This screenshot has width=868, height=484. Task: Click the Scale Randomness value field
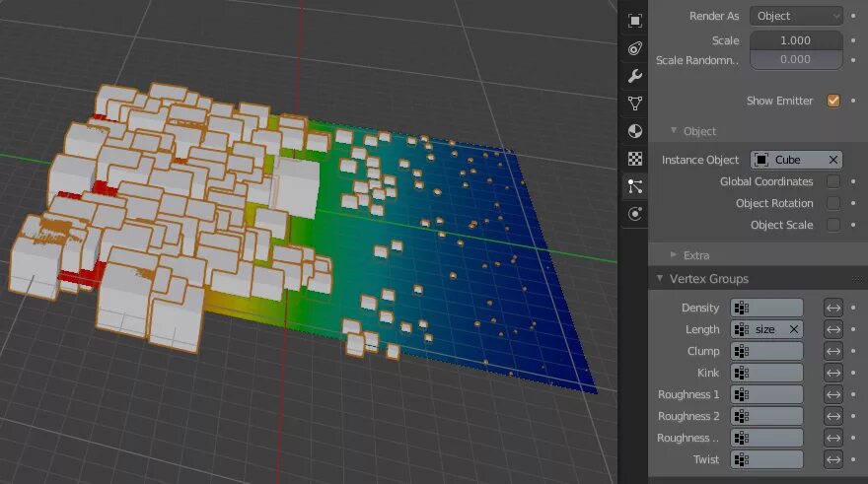[796, 60]
